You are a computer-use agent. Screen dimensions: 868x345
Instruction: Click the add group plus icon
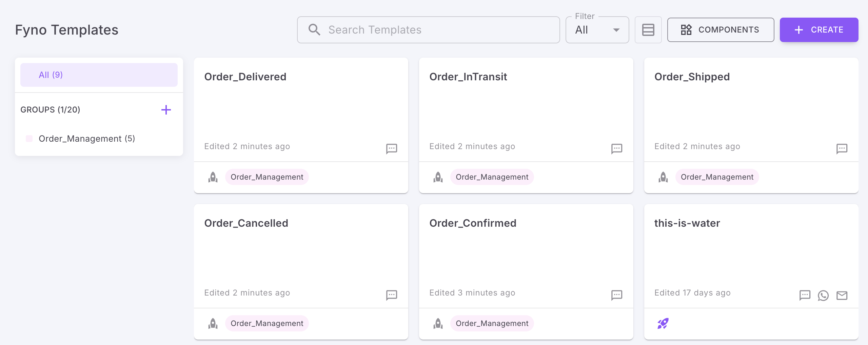166,110
